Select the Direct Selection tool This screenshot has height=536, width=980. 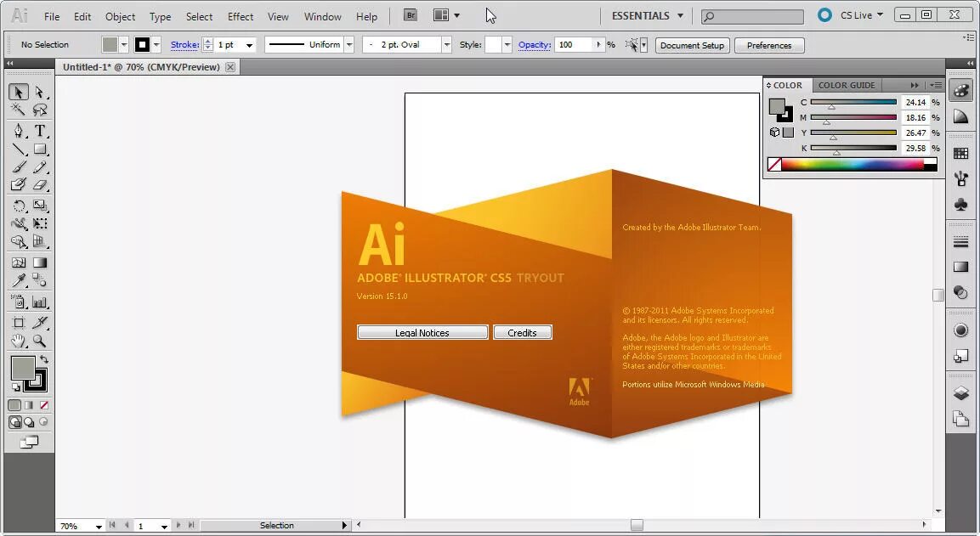[40, 93]
